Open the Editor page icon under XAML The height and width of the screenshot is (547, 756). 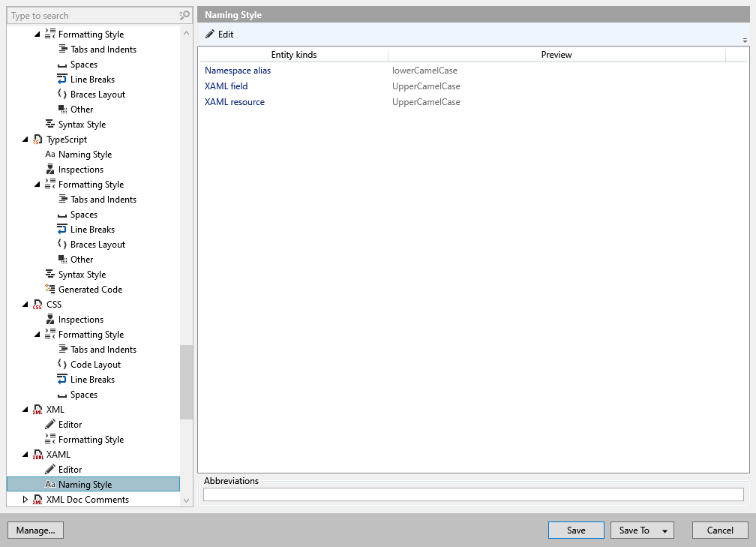[x=49, y=469]
